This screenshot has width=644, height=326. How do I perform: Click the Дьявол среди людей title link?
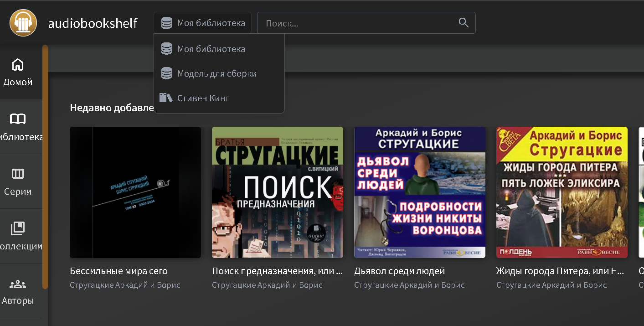399,271
